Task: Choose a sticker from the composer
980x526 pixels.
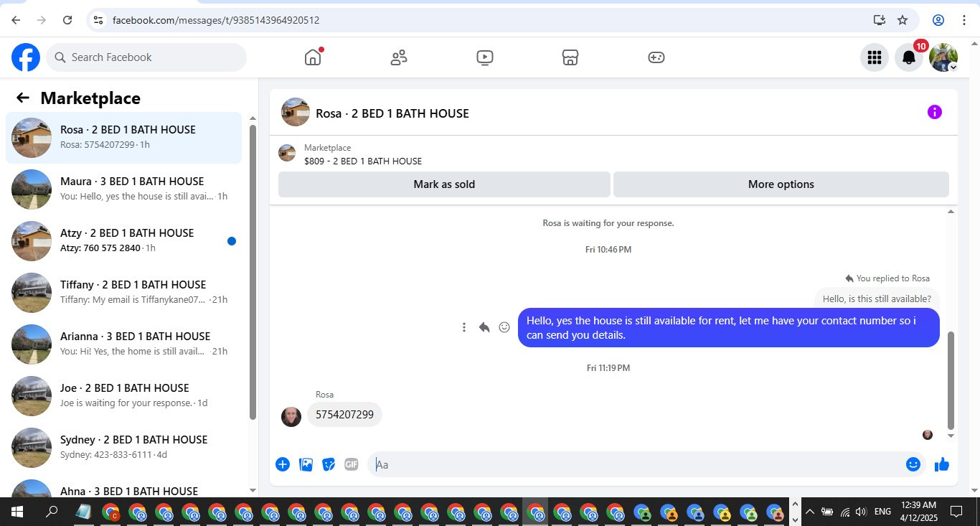Action: tap(329, 464)
